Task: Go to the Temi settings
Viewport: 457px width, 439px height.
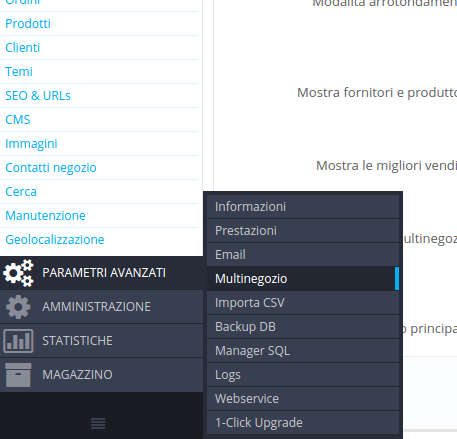Action: click(19, 72)
